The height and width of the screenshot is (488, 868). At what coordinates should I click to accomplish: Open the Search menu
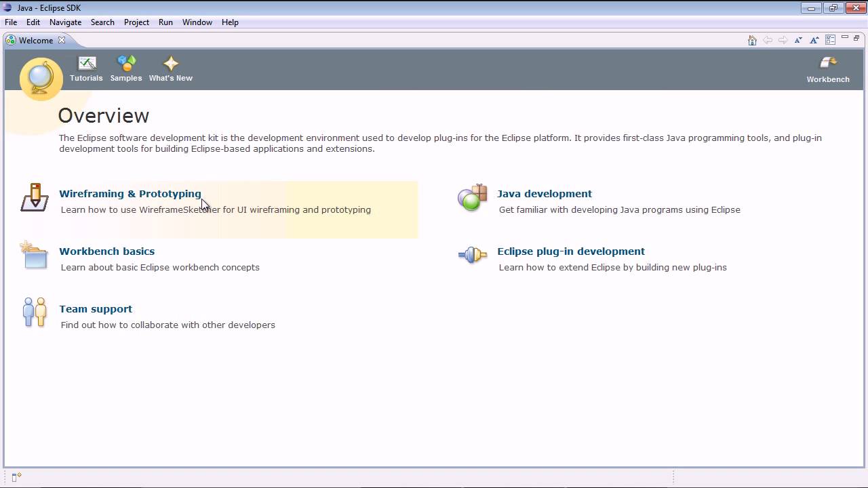(102, 22)
